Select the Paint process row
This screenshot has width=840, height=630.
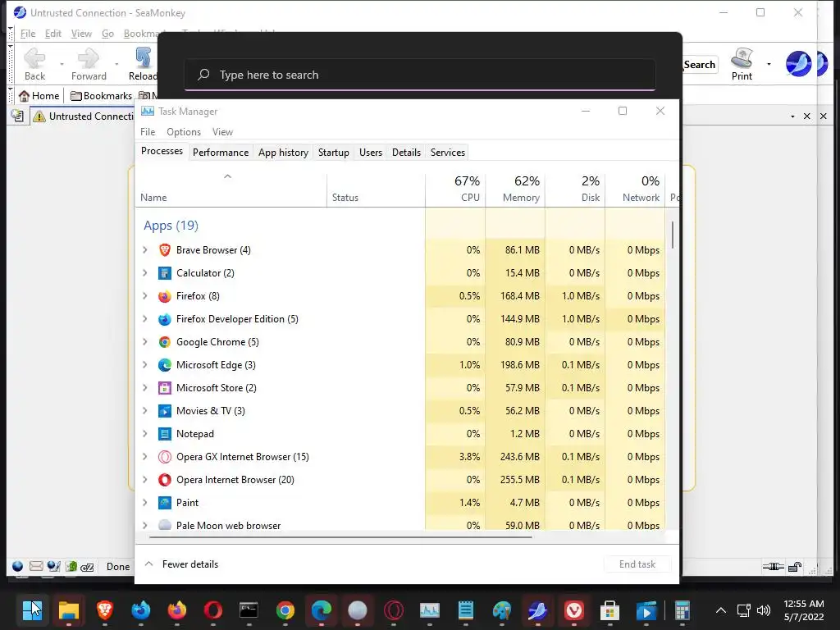pyautogui.click(x=399, y=503)
